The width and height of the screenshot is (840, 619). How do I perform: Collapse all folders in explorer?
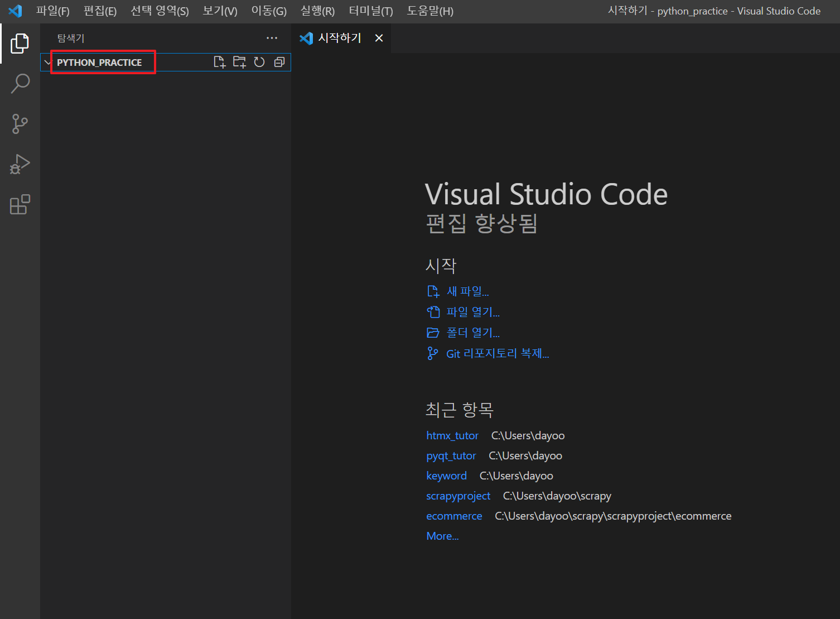(279, 62)
